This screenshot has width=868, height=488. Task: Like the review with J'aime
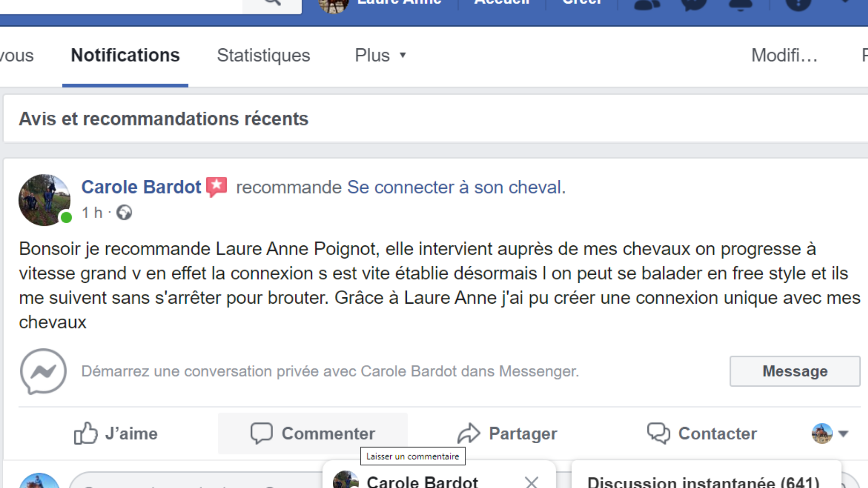116,434
